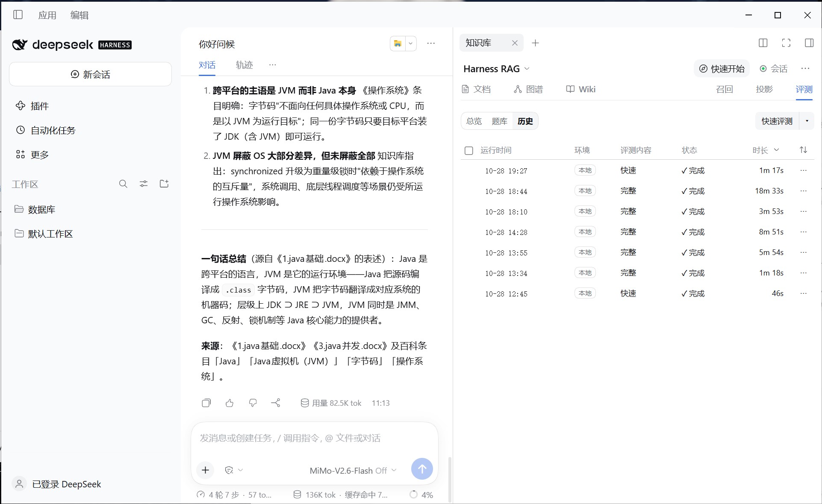Open the 默认工作区 folder

pyautogui.click(x=44, y=234)
